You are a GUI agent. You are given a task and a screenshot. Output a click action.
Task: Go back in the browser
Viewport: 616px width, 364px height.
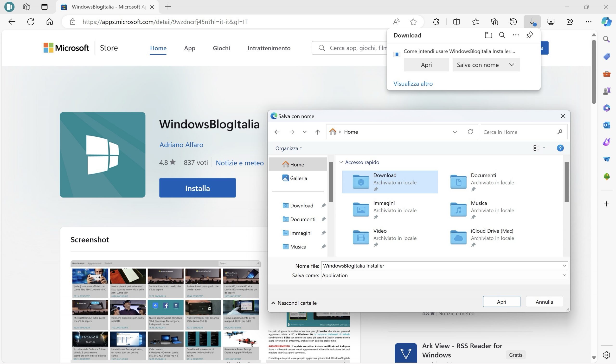(12, 22)
